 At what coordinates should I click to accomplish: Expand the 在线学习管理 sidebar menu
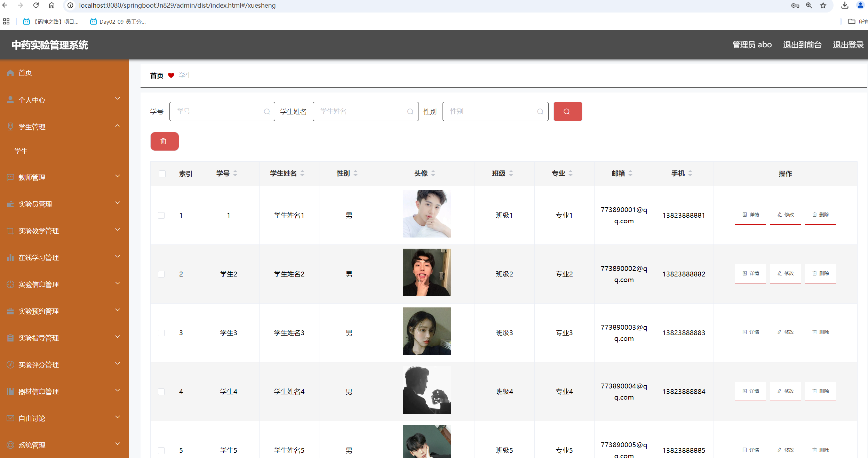tap(64, 258)
